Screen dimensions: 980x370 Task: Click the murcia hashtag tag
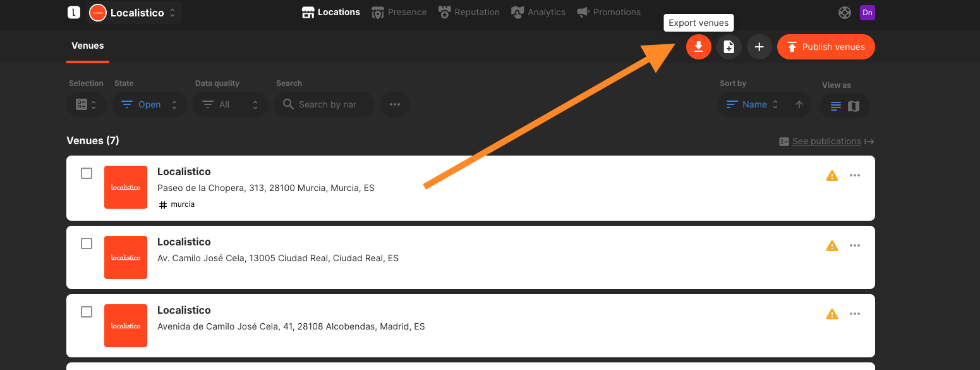click(x=177, y=205)
